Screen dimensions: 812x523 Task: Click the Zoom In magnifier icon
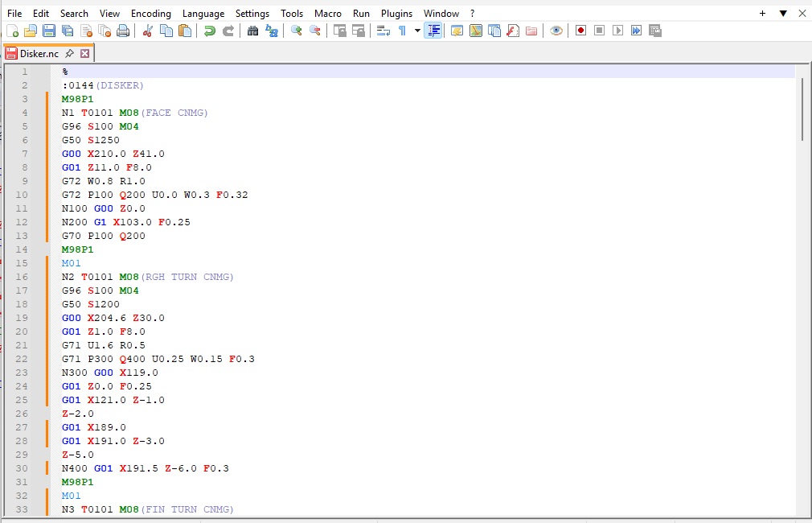296,31
